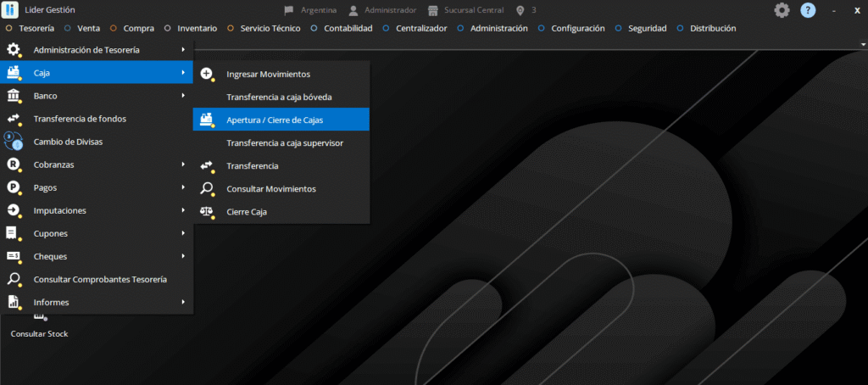
Task: Click the Administrador user label
Action: (x=389, y=10)
